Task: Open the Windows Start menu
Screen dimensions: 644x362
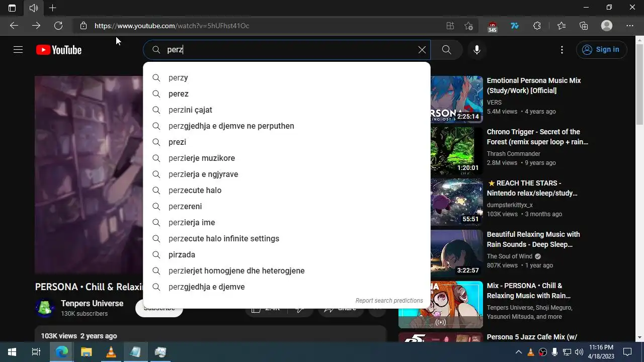Action: [x=12, y=352]
